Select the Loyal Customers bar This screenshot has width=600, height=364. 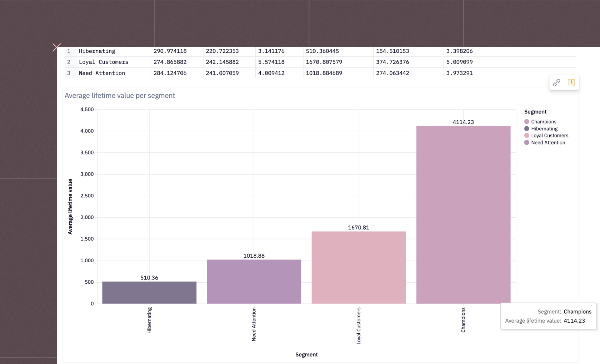pos(359,268)
